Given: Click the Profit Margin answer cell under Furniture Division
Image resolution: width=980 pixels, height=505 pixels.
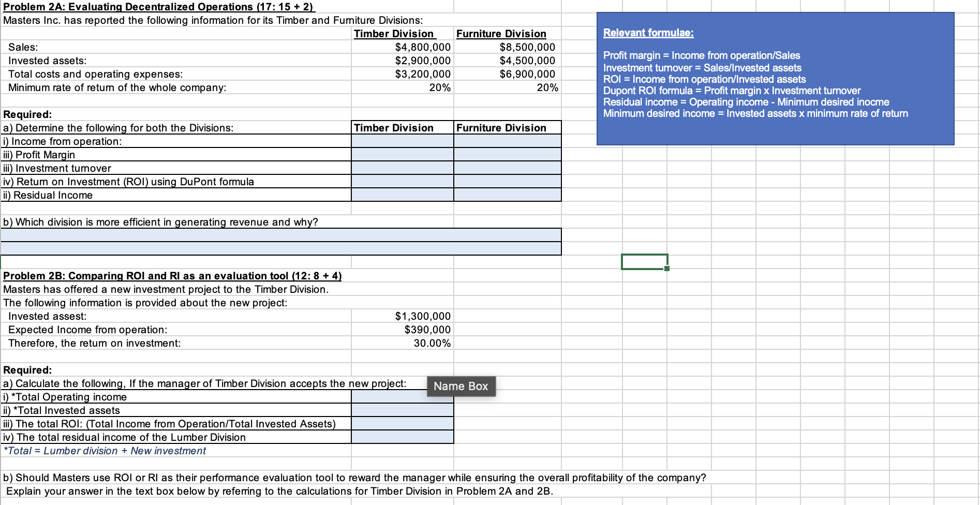Looking at the screenshot, I should click(507, 154).
